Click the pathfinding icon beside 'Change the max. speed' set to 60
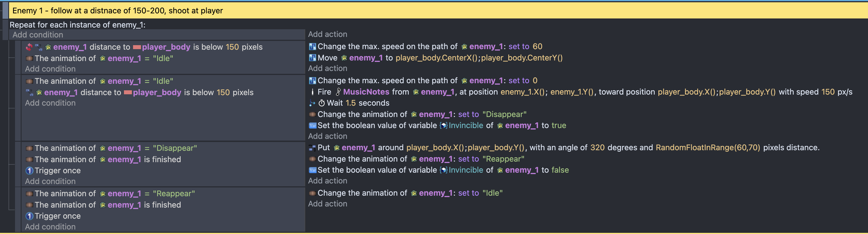This screenshot has width=868, height=234. pyautogui.click(x=312, y=47)
